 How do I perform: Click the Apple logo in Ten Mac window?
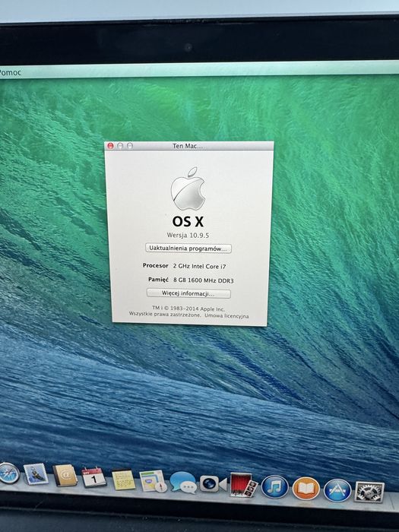coord(188,188)
